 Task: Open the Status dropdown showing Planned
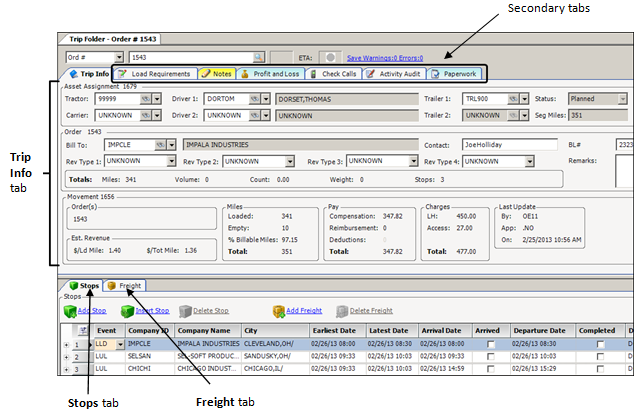tap(621, 100)
